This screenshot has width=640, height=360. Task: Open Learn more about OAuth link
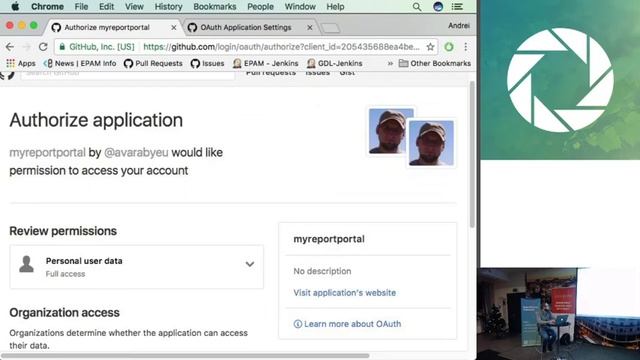click(x=352, y=324)
